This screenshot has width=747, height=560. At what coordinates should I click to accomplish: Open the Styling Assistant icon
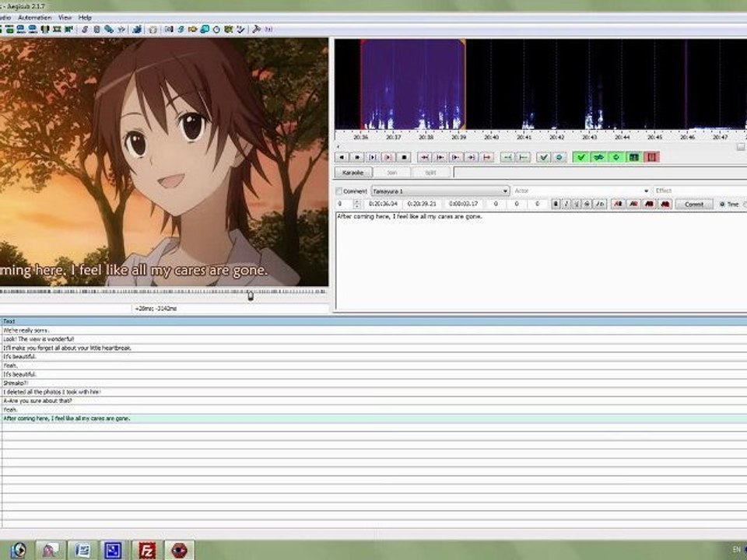pos(181,30)
